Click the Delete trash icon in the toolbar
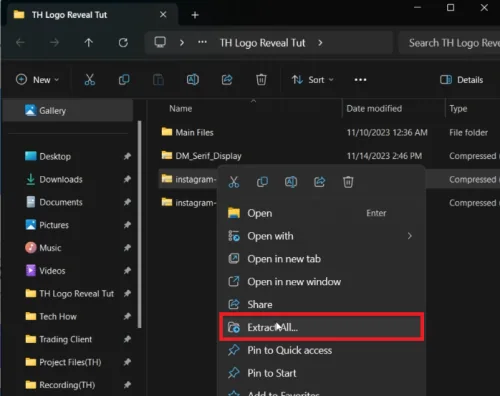500x396 pixels. (x=261, y=80)
